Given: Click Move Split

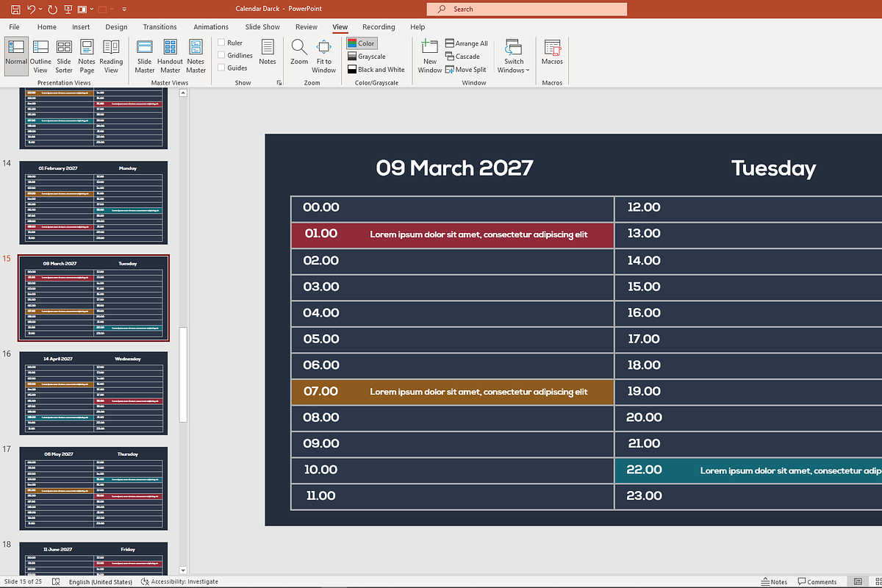Looking at the screenshot, I should (466, 70).
